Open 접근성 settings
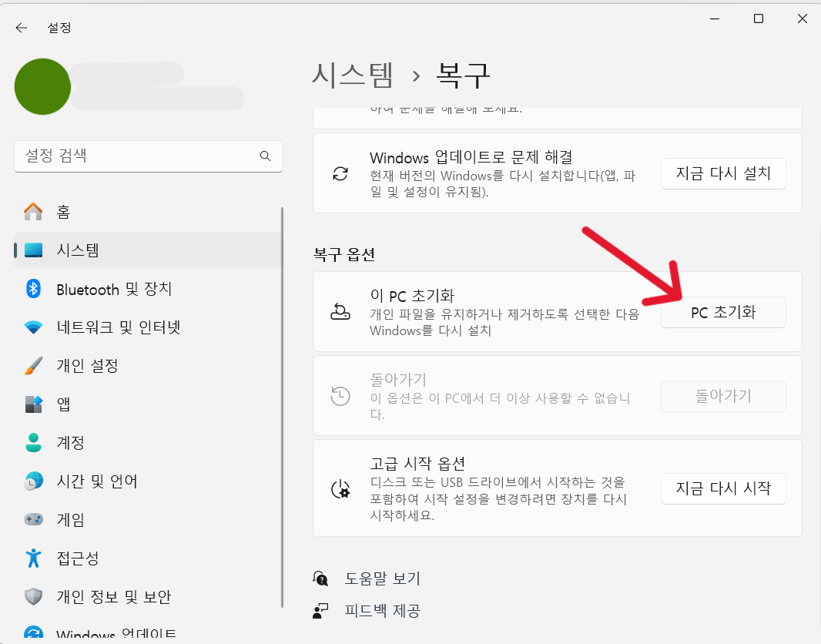 pos(148,558)
